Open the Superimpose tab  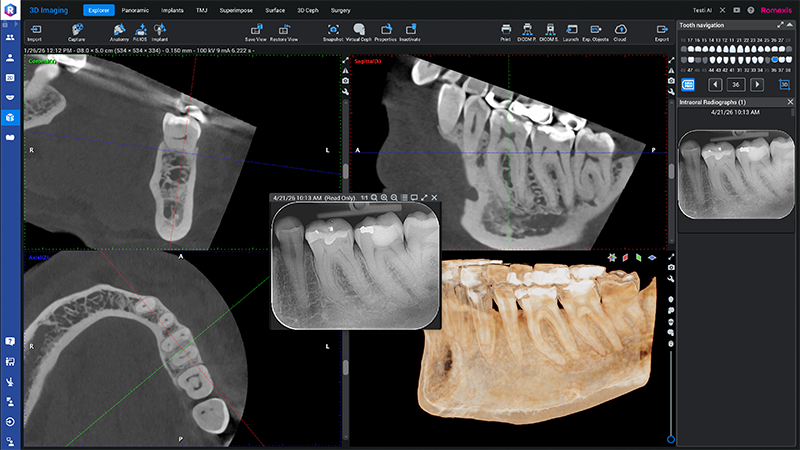pos(236,10)
